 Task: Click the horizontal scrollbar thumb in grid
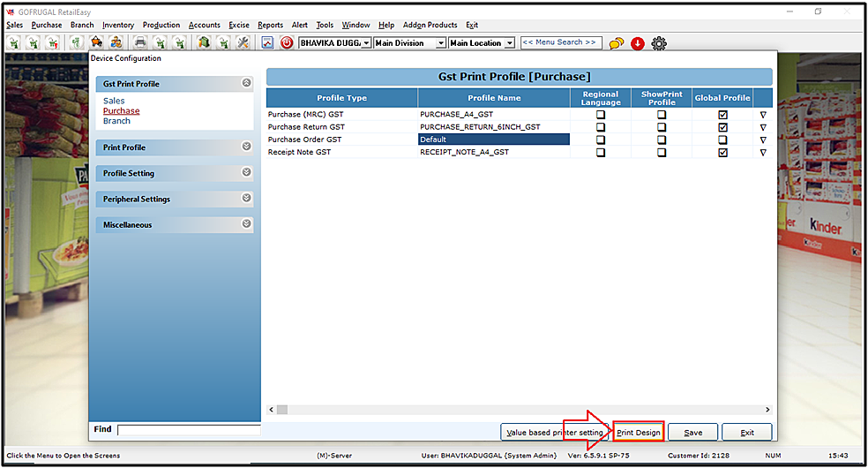coord(282,410)
